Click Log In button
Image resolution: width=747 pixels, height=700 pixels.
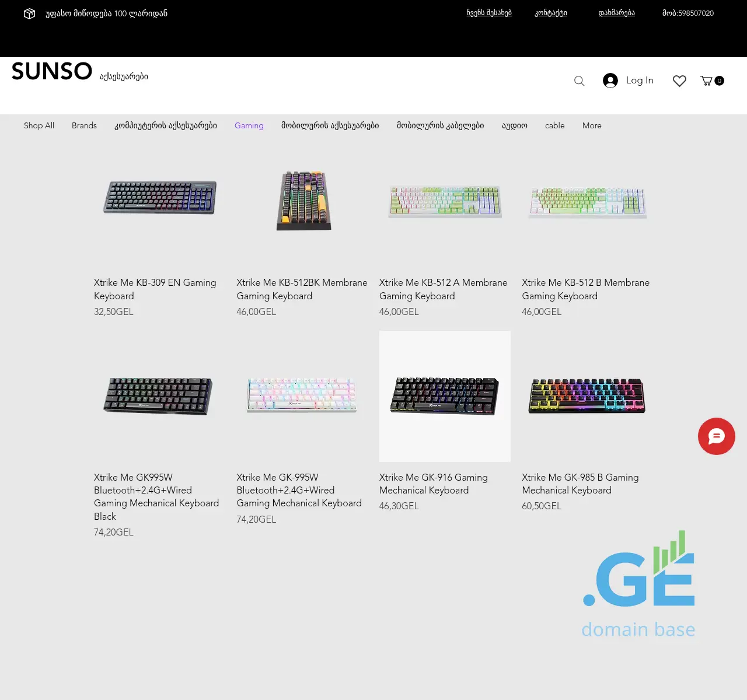click(x=639, y=80)
